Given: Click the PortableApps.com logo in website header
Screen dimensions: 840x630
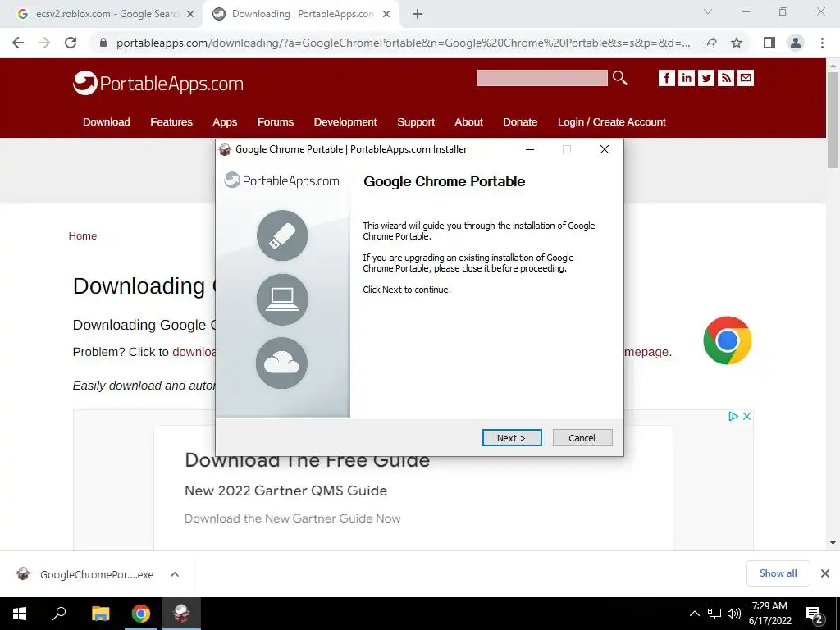Looking at the screenshot, I should pos(158,83).
